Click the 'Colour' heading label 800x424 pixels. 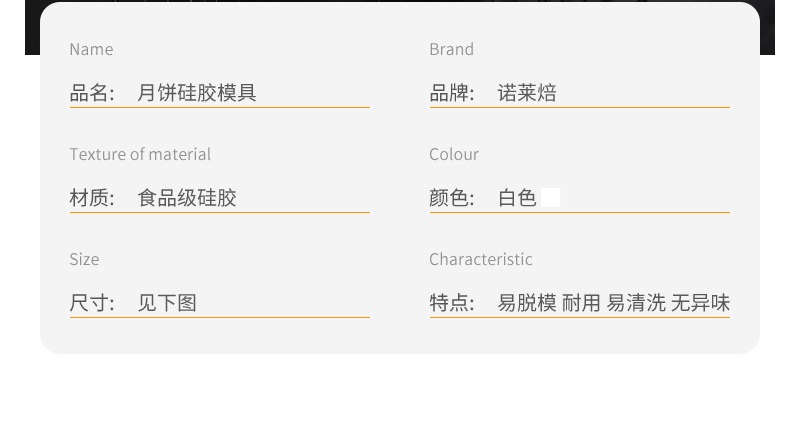point(454,154)
